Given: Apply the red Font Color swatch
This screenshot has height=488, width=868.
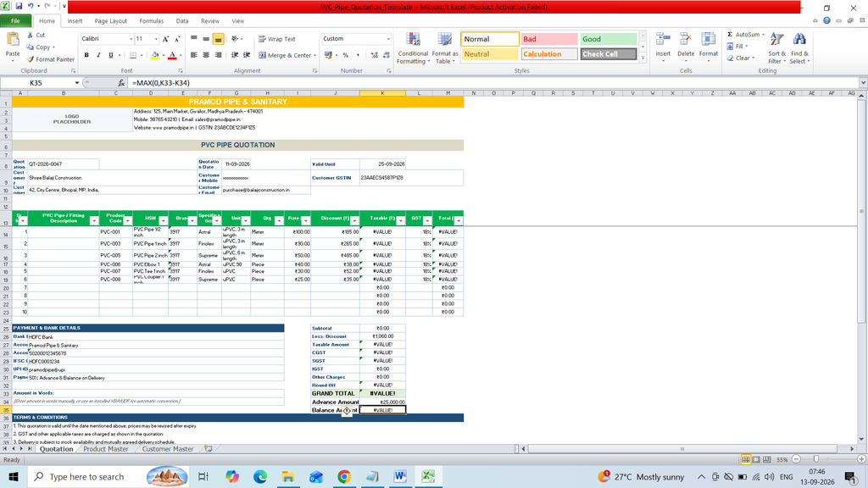Looking at the screenshot, I should (x=172, y=55).
